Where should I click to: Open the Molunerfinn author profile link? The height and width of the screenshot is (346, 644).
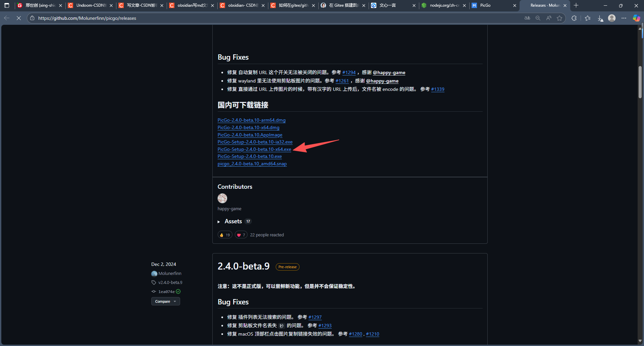click(x=170, y=274)
